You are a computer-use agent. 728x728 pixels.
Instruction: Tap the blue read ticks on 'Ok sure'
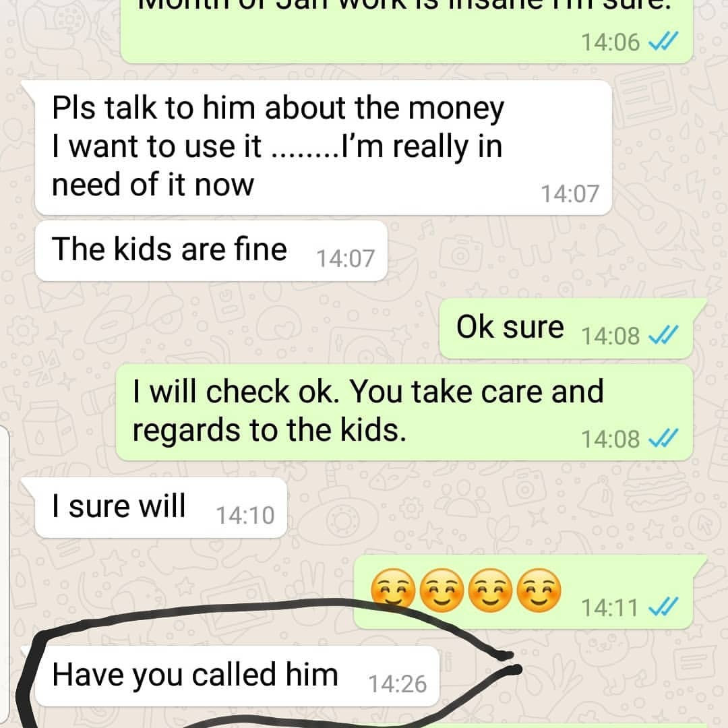click(x=663, y=335)
